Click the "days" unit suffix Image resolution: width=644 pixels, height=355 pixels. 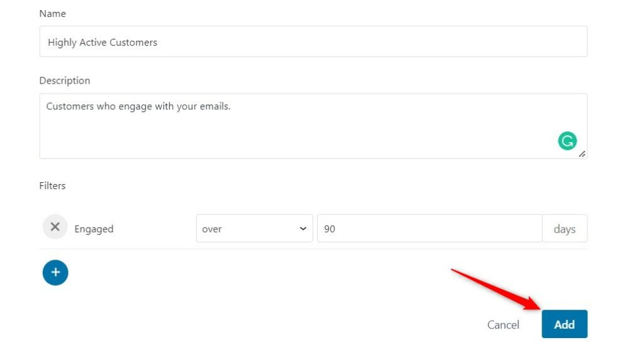[x=565, y=229]
